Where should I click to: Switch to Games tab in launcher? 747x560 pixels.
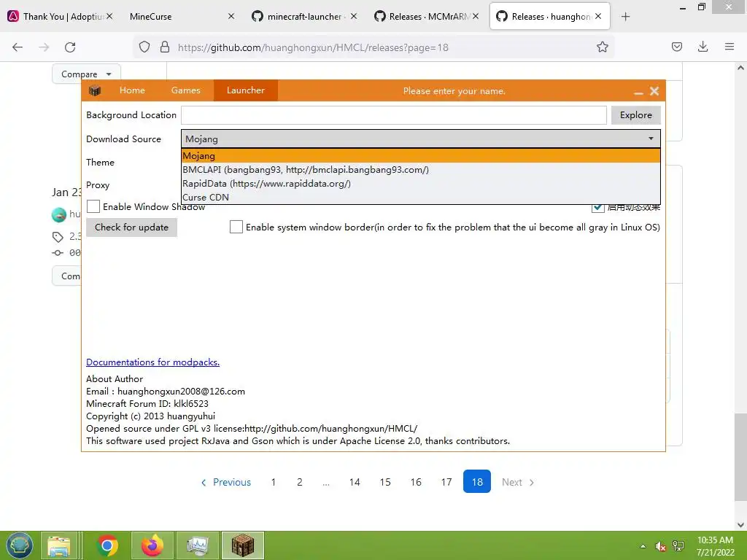186,90
